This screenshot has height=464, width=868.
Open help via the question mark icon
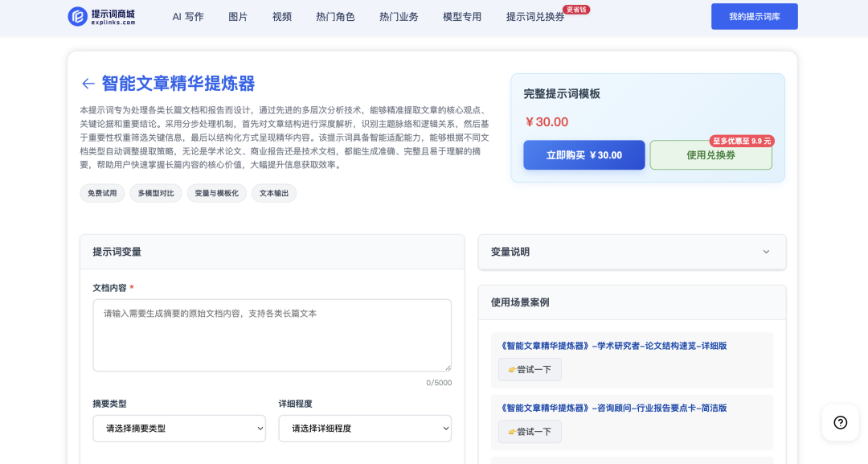(x=841, y=422)
